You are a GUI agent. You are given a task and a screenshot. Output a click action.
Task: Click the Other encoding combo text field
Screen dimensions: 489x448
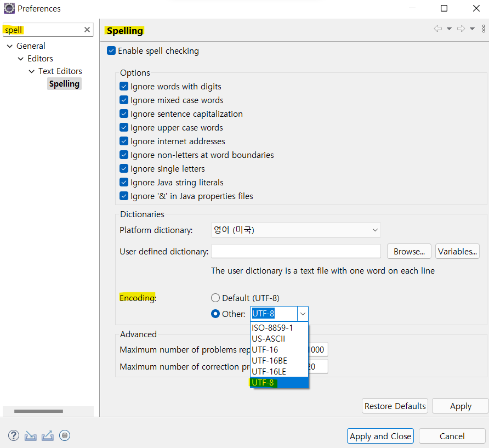[x=274, y=314]
